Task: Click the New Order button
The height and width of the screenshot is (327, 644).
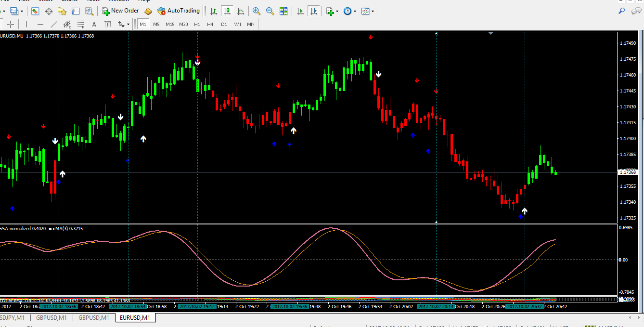Action: tap(120, 11)
